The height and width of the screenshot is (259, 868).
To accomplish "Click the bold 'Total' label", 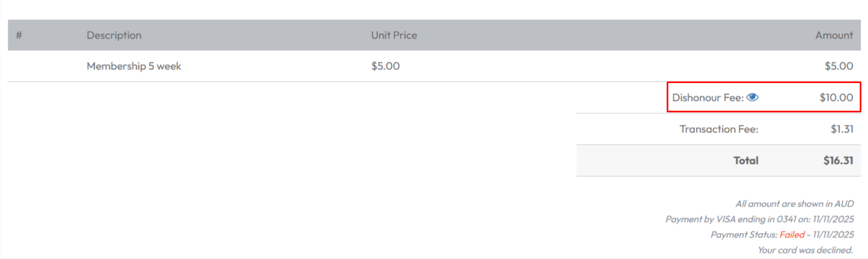I will (x=746, y=161).
